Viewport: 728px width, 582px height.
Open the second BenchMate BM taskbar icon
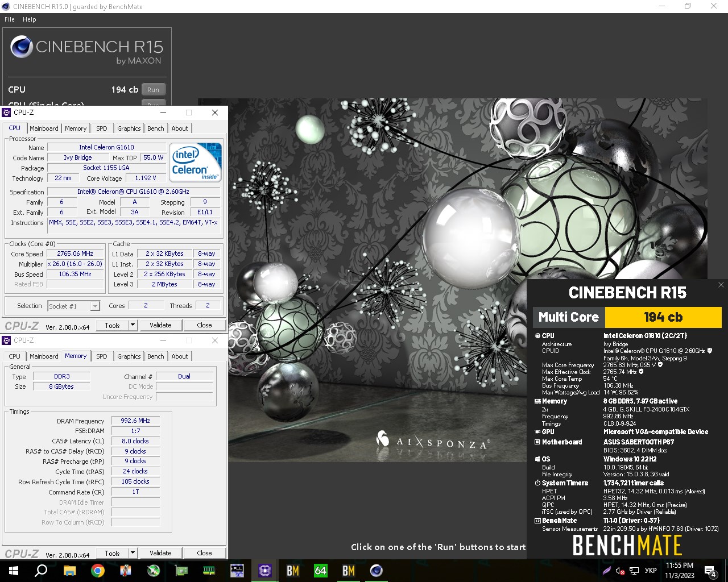[x=349, y=571]
